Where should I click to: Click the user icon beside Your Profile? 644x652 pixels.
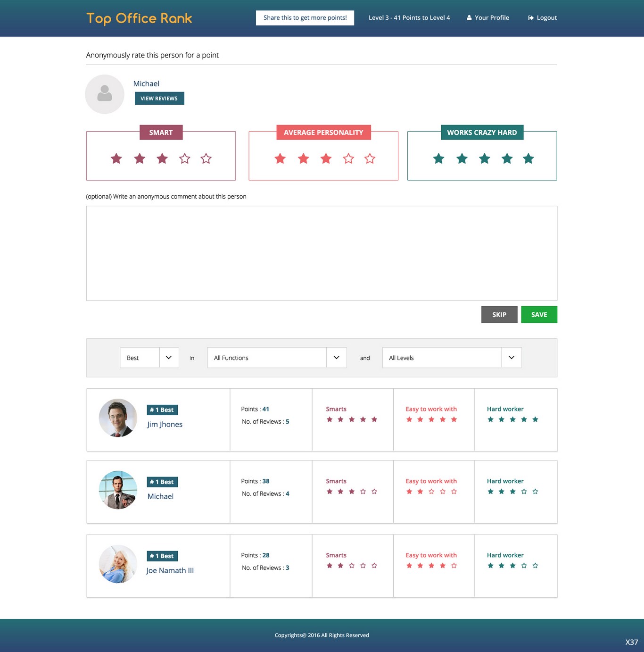click(x=469, y=18)
